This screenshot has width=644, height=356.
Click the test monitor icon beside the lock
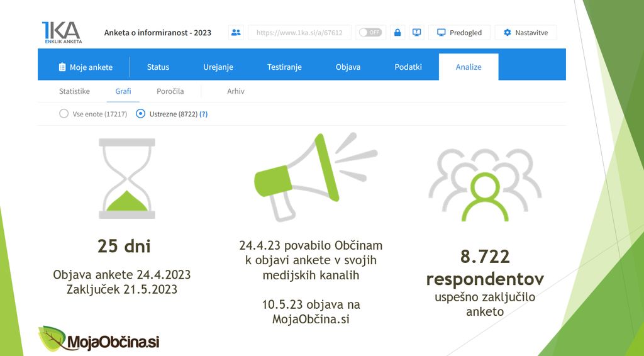click(x=416, y=33)
